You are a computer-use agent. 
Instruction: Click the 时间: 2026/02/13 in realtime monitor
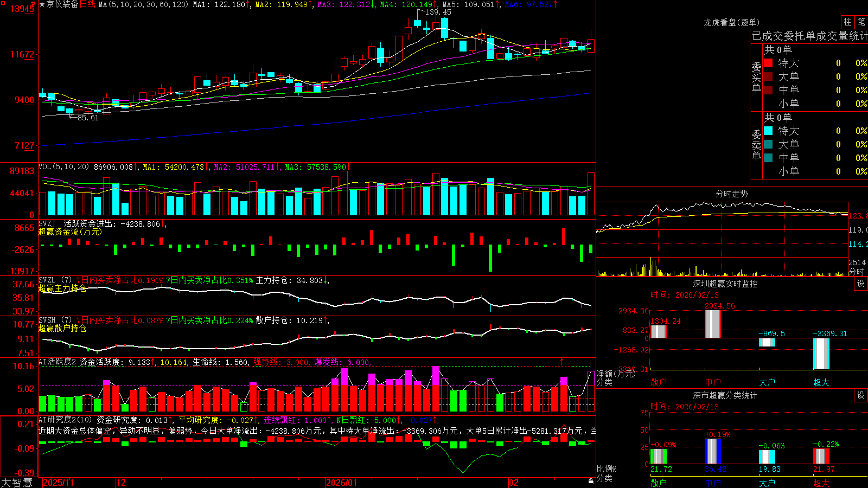(684, 295)
